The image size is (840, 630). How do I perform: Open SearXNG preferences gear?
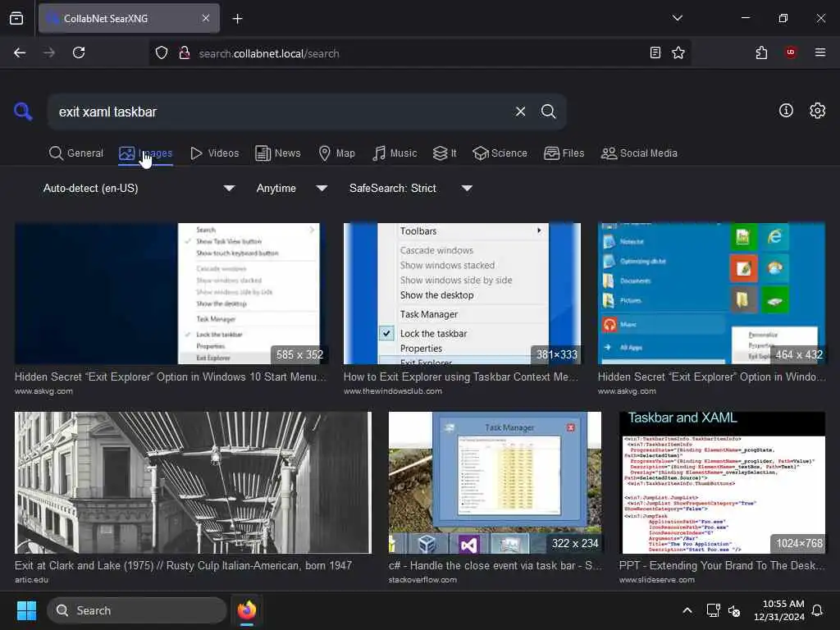click(818, 111)
